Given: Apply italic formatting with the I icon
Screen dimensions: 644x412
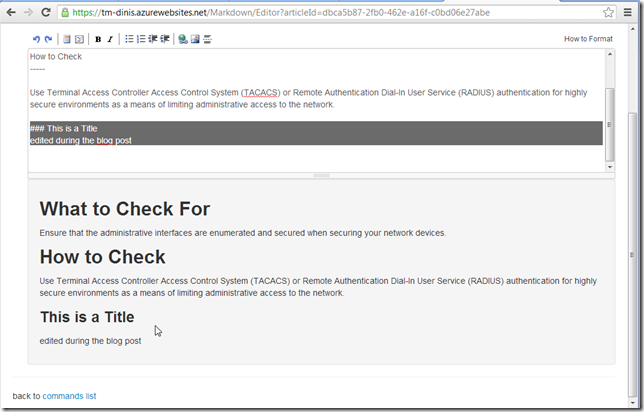Looking at the screenshot, I should (110, 39).
